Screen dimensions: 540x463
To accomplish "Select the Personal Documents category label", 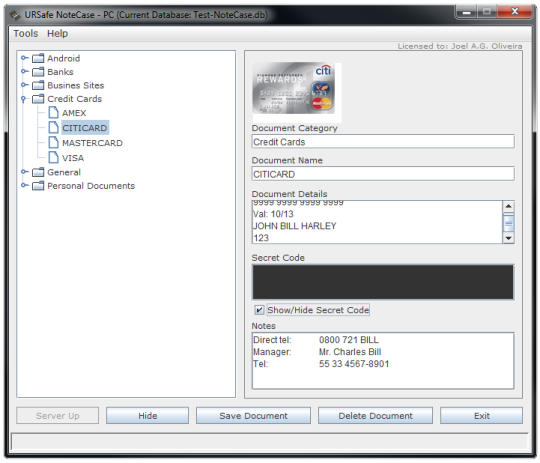I will (x=91, y=186).
